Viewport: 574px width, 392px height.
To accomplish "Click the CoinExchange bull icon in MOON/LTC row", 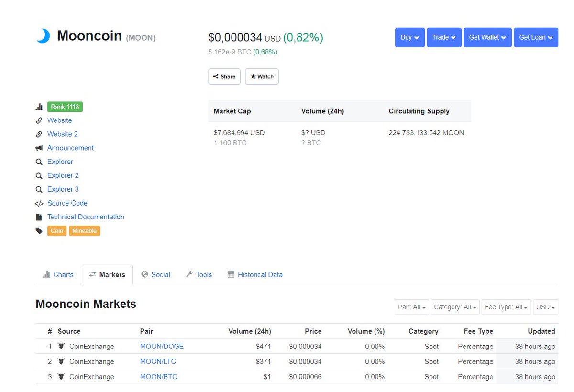I will (x=61, y=361).
